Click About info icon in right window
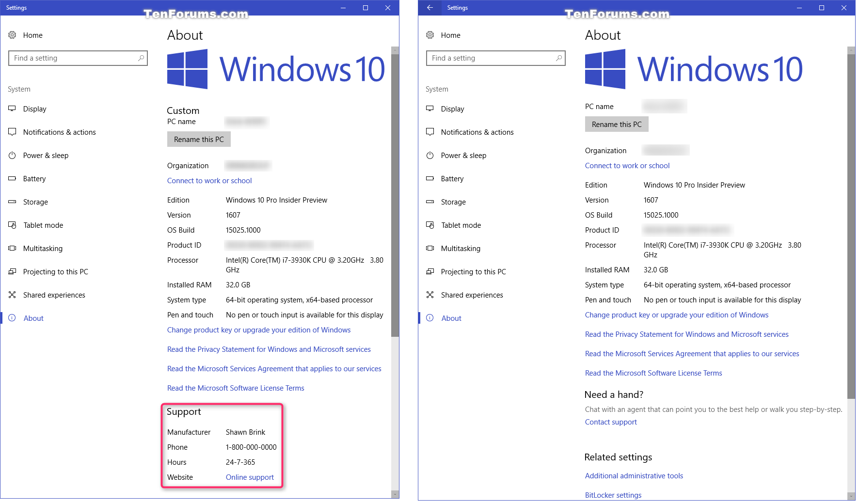Viewport: 859px width, 504px height. (x=430, y=318)
